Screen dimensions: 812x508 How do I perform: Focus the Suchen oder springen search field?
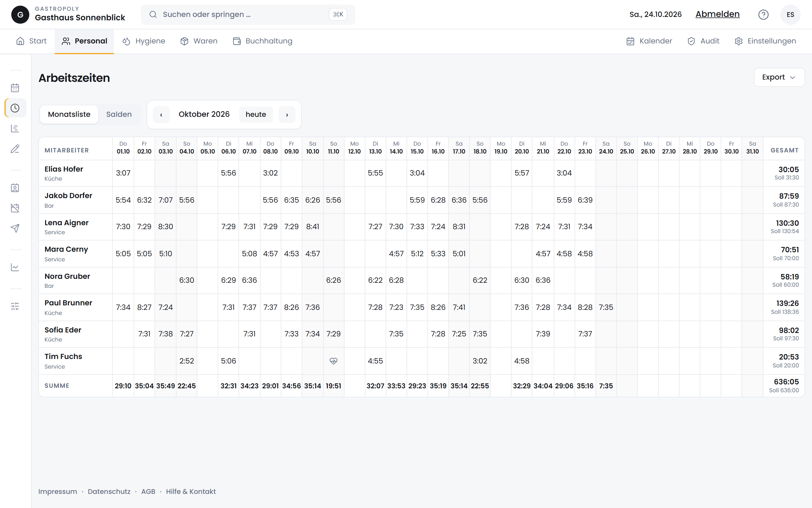click(248, 14)
